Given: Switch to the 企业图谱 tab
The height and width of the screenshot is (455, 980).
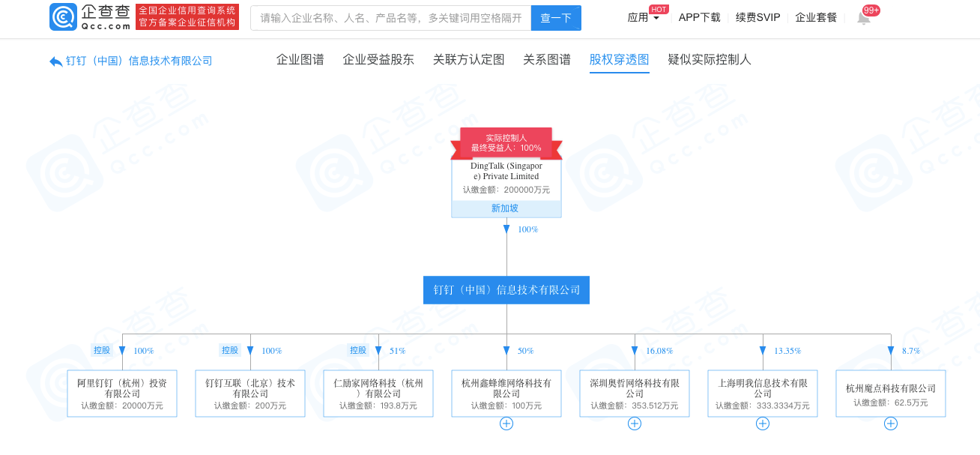Looking at the screenshot, I should 300,60.
